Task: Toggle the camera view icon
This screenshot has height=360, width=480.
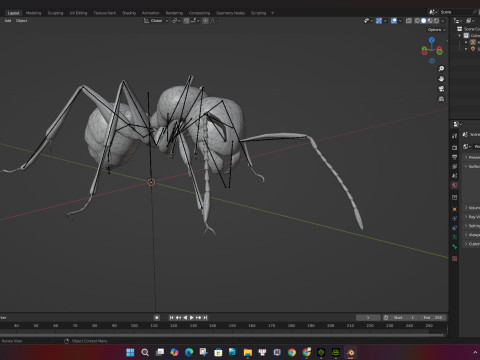Action: click(x=441, y=89)
